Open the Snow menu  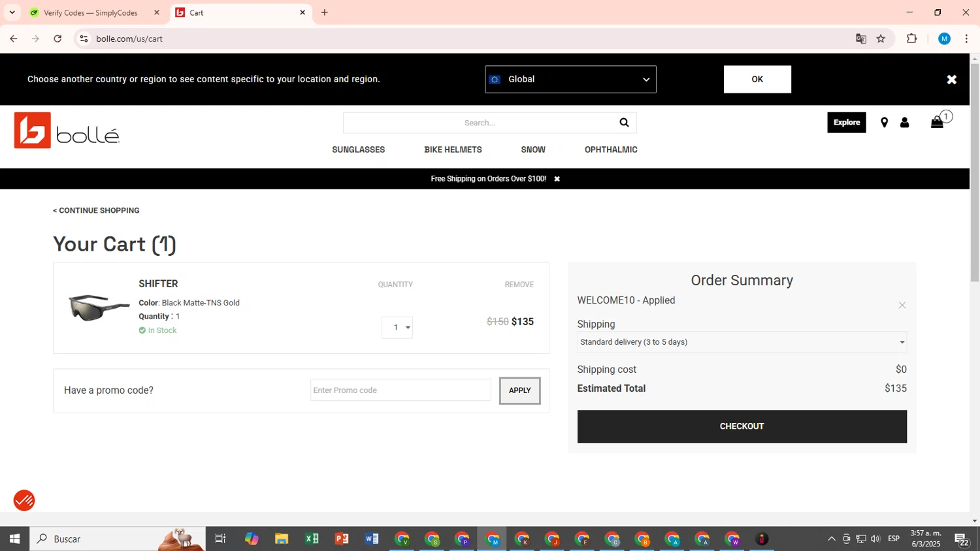(533, 150)
